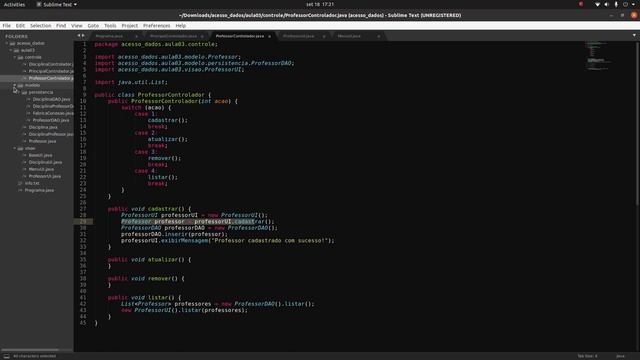This screenshot has width=640, height=360.
Task: Open DisciplinaControlador.java in sidebar
Action: [51, 64]
